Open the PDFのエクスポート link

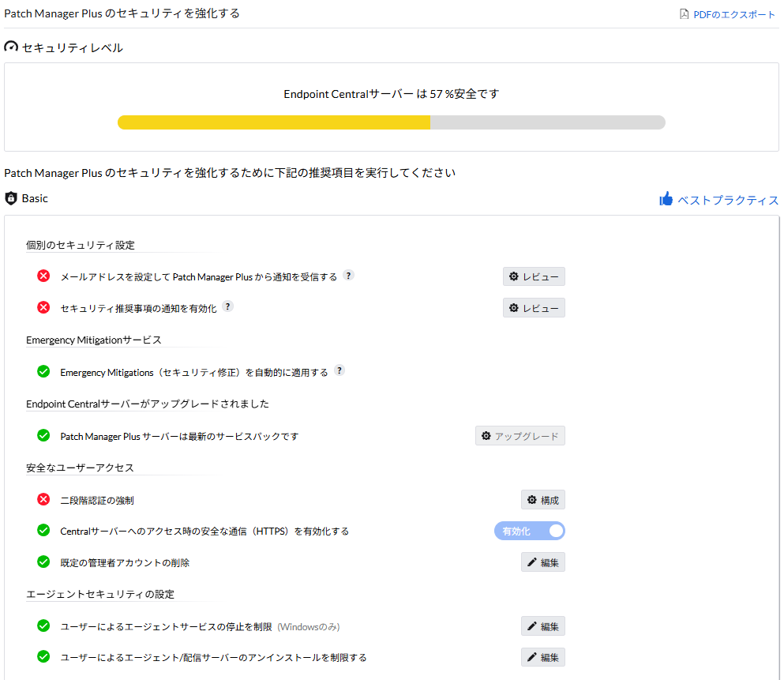click(733, 14)
